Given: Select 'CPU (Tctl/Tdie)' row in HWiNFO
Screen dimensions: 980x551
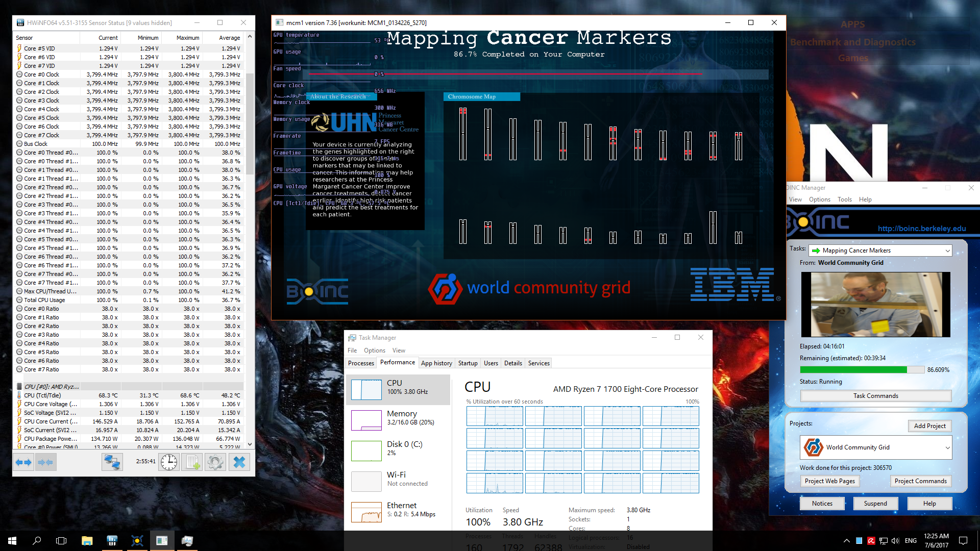Looking at the screenshot, I should click(x=129, y=395).
